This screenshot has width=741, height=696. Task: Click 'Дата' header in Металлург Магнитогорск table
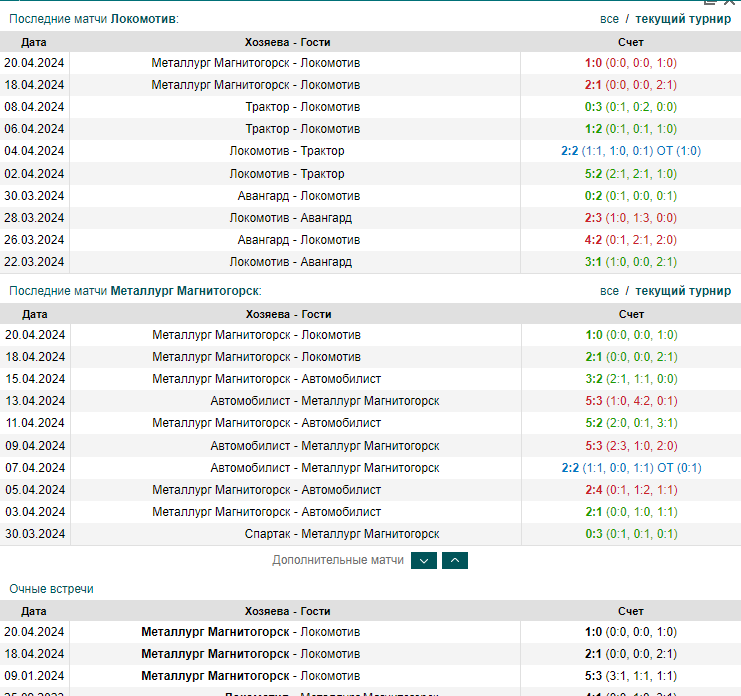coord(34,314)
